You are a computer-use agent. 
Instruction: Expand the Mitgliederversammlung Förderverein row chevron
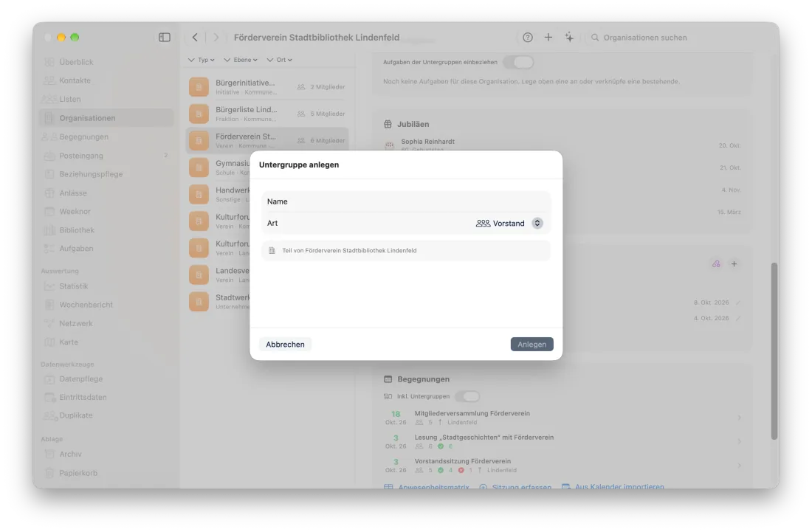(x=739, y=418)
